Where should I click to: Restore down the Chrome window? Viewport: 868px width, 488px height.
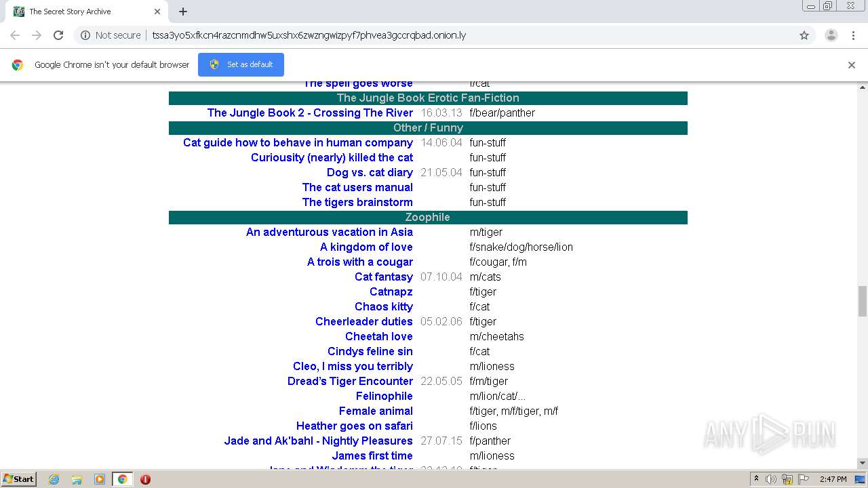(828, 5)
